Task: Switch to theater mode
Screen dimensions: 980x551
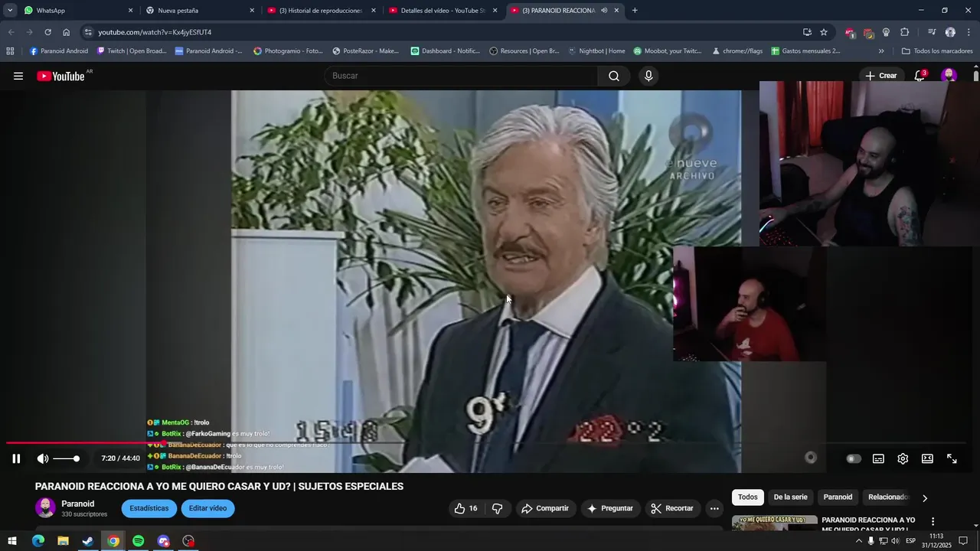Action: click(x=927, y=458)
